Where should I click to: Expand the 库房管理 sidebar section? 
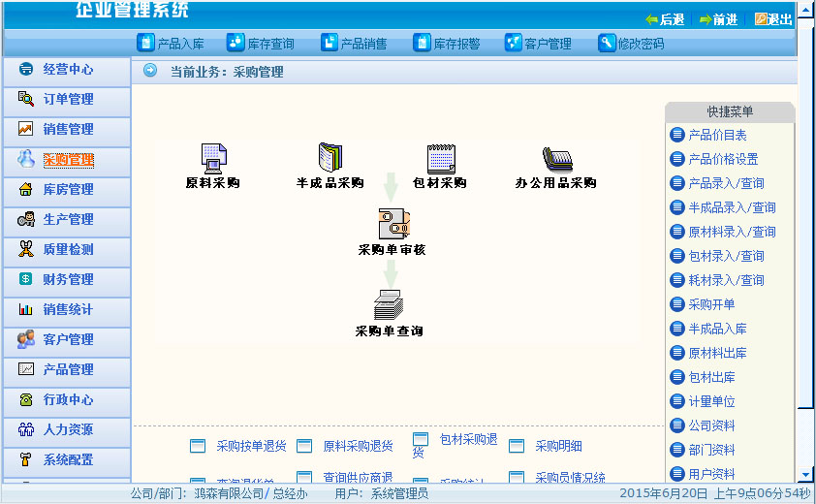click(x=67, y=190)
